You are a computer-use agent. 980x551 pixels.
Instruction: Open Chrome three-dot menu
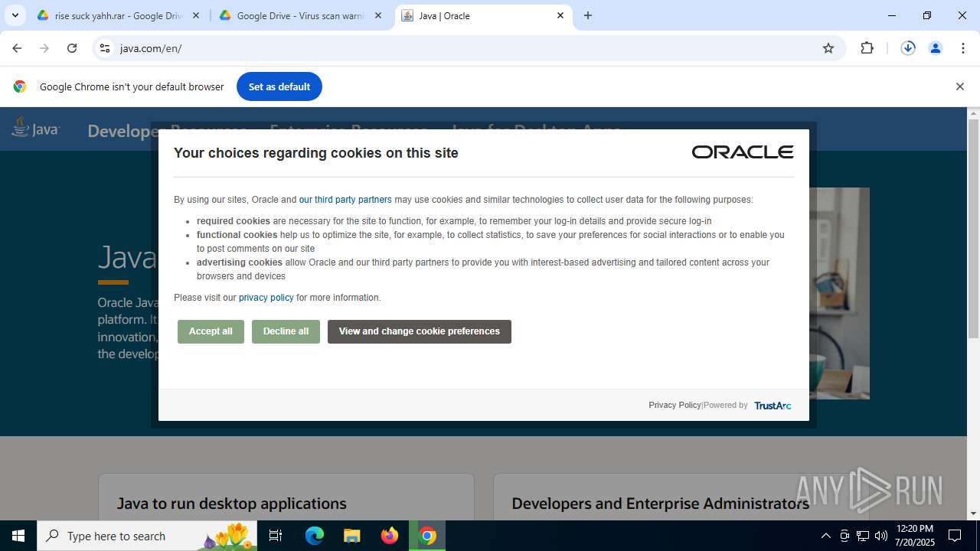(963, 48)
